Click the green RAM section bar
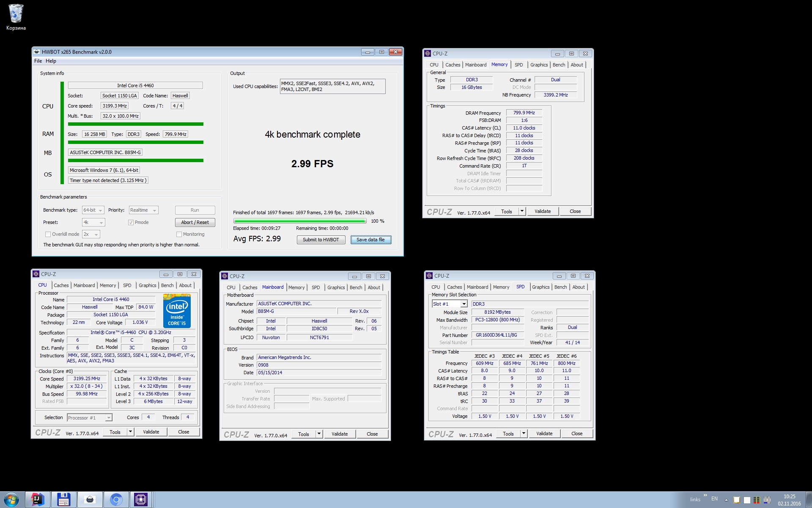This screenshot has width=812, height=508. [135, 142]
